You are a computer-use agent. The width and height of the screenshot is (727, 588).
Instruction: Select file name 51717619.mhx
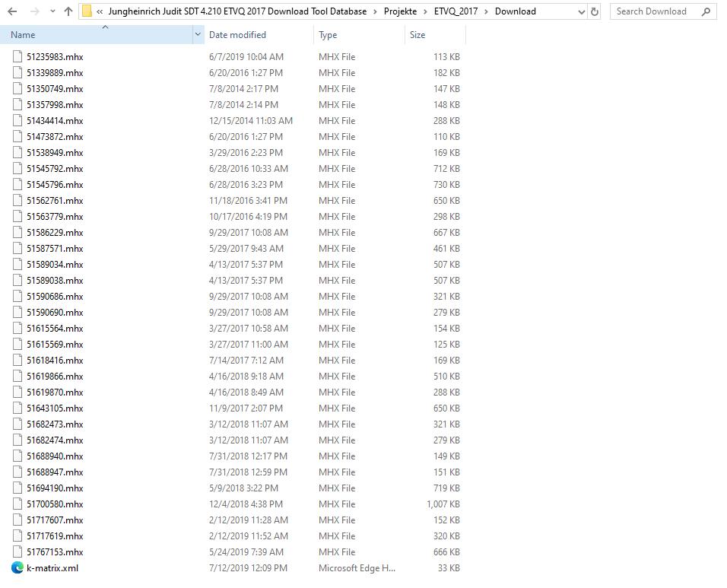[55, 536]
